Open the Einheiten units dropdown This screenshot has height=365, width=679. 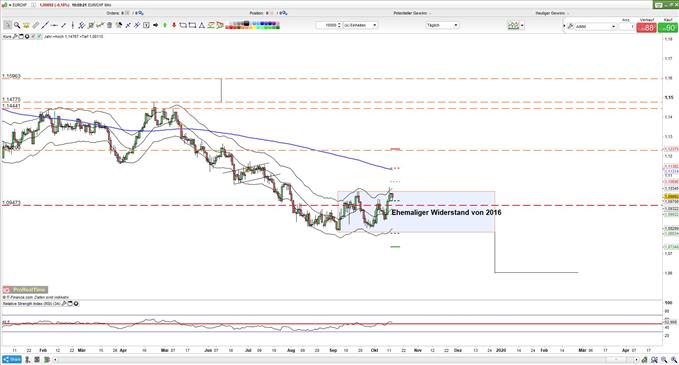click(361, 25)
